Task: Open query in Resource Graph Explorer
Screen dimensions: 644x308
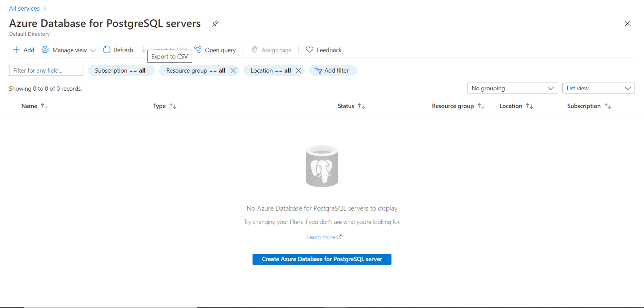Action: [x=215, y=50]
